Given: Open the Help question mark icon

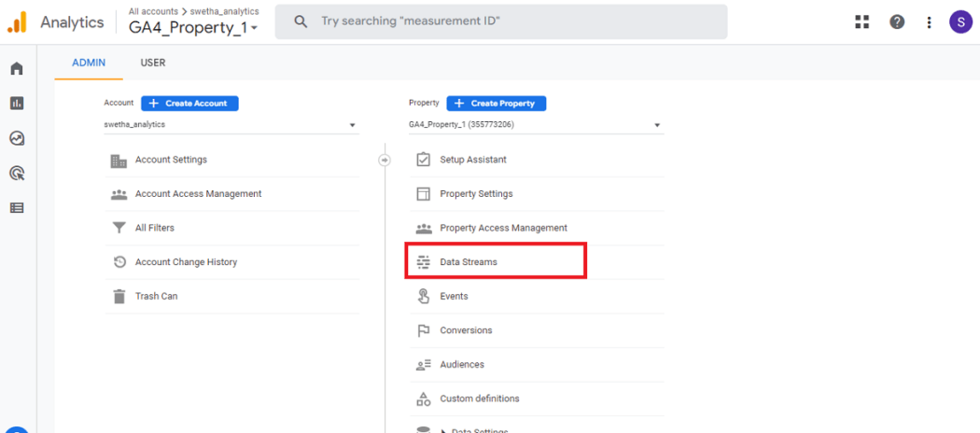Looking at the screenshot, I should tap(898, 21).
